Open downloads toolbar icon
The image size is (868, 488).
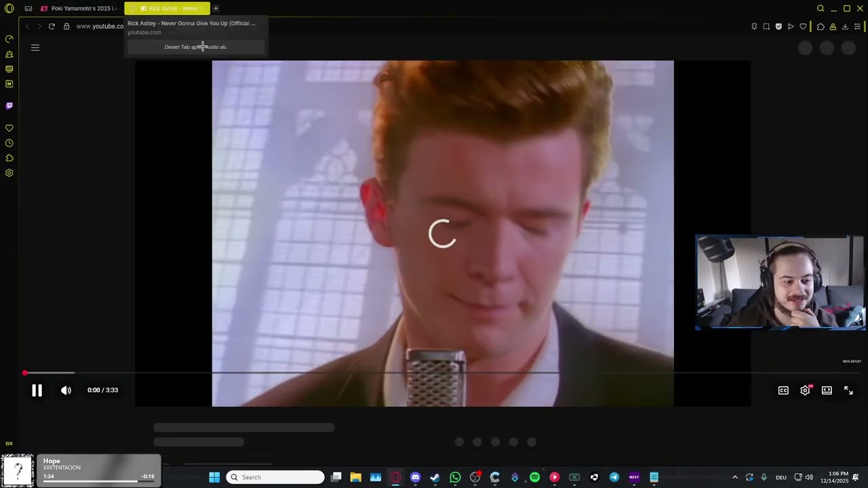(845, 26)
